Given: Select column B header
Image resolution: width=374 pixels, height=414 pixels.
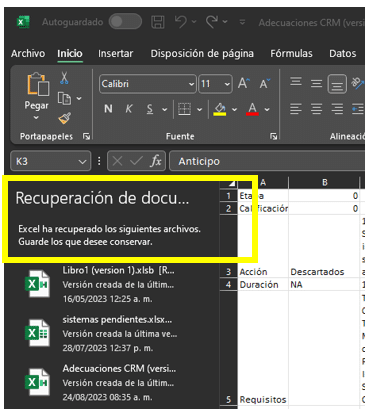Looking at the screenshot, I should pos(324,182).
